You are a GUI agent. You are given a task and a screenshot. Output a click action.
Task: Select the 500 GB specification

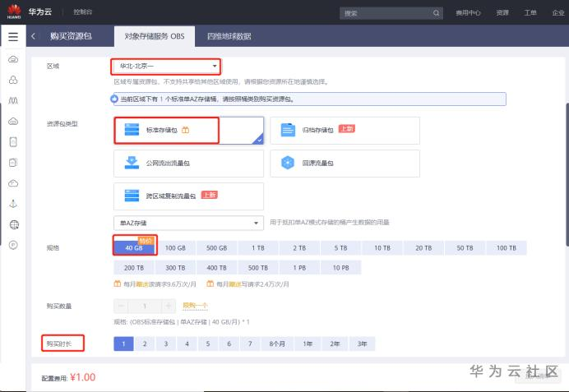[x=216, y=247]
